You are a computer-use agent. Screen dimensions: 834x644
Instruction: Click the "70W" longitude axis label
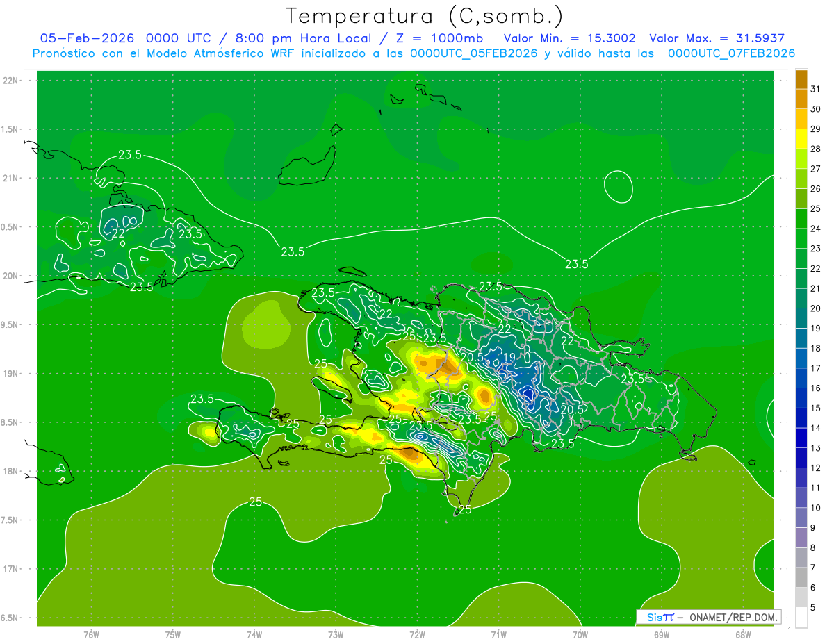coord(580,635)
